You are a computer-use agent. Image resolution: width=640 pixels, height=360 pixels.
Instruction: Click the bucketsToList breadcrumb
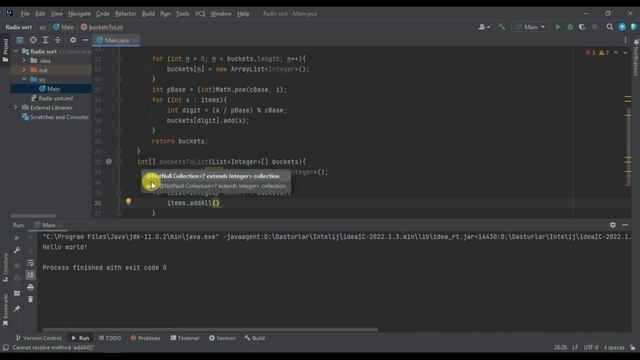102,27
